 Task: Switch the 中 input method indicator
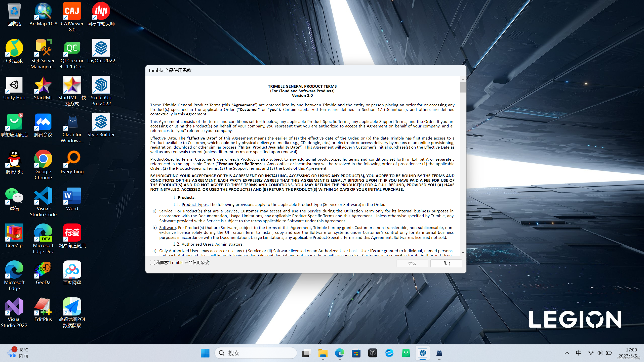579,353
